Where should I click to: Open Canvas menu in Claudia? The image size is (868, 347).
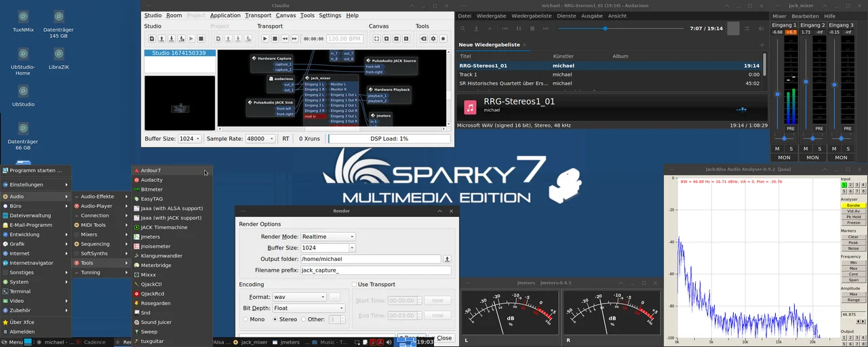pyautogui.click(x=285, y=16)
